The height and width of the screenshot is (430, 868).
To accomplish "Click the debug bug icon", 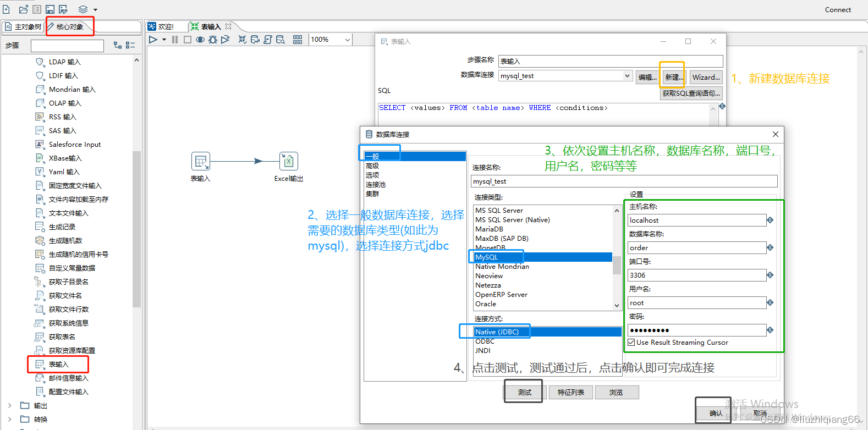I will 213,40.
